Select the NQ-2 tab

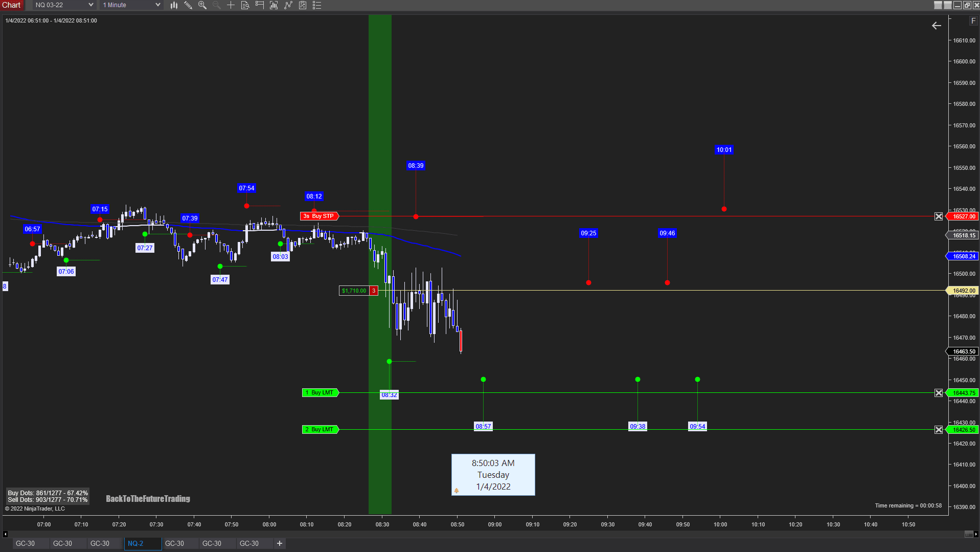(143, 543)
